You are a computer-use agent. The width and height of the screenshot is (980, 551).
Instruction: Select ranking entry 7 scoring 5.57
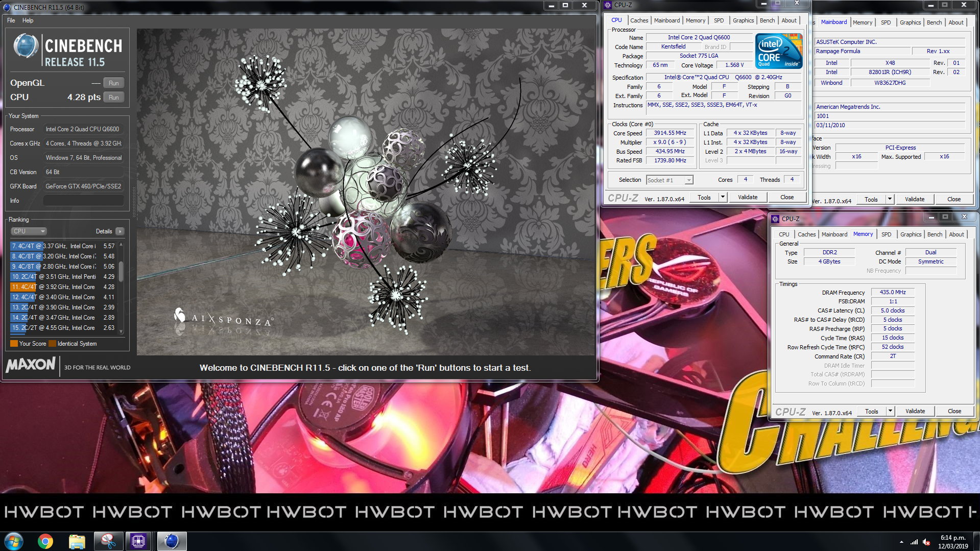point(64,246)
